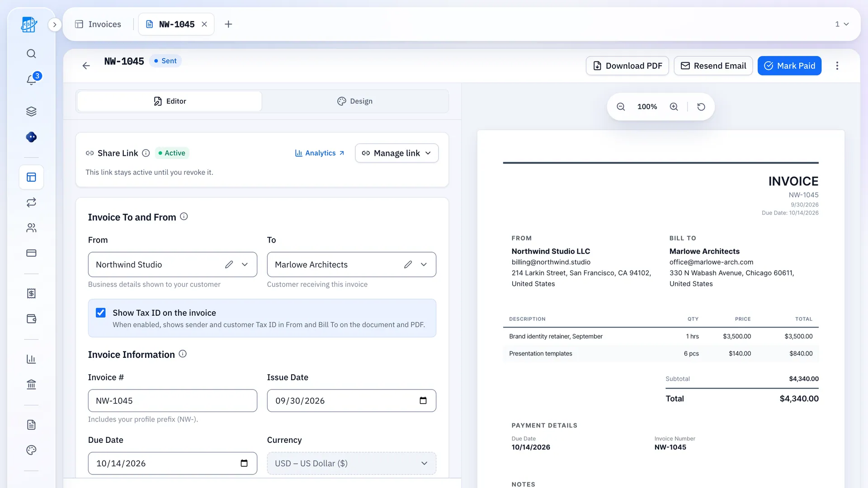
Task: Open the bar chart reports sidebar icon
Action: (x=31, y=359)
